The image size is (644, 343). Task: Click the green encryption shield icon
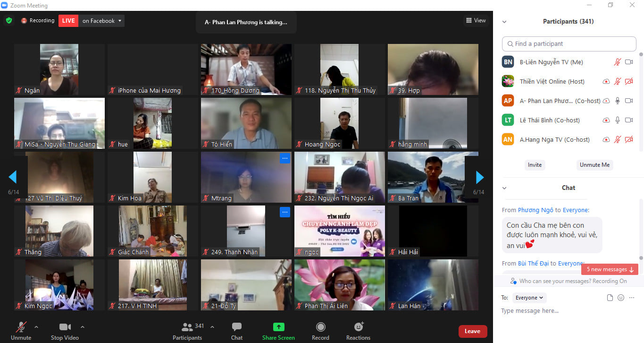click(x=9, y=21)
